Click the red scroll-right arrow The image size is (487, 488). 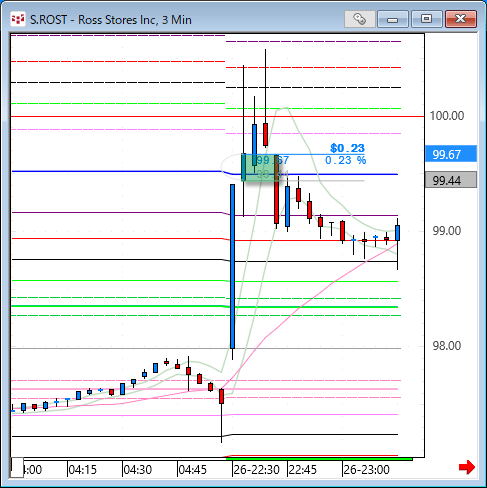click(467, 467)
